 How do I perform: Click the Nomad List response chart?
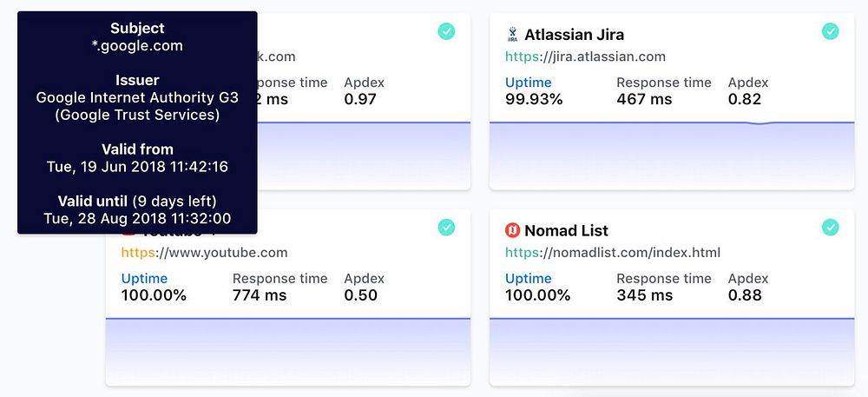coord(671,350)
